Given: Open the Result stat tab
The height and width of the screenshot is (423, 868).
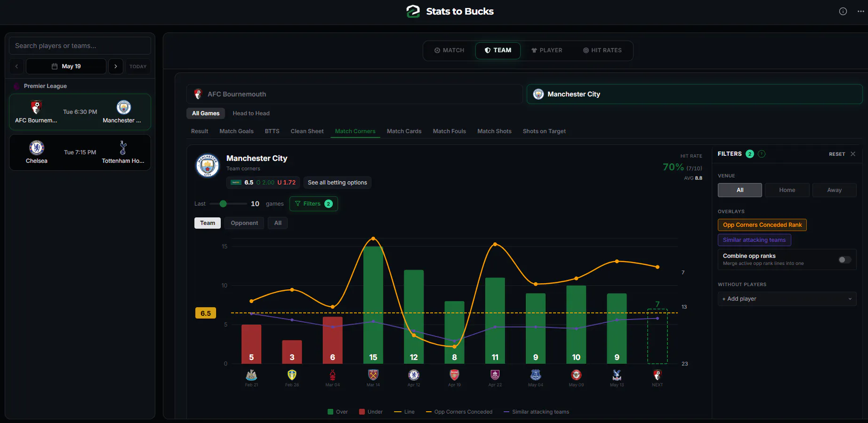Looking at the screenshot, I should pyautogui.click(x=200, y=131).
